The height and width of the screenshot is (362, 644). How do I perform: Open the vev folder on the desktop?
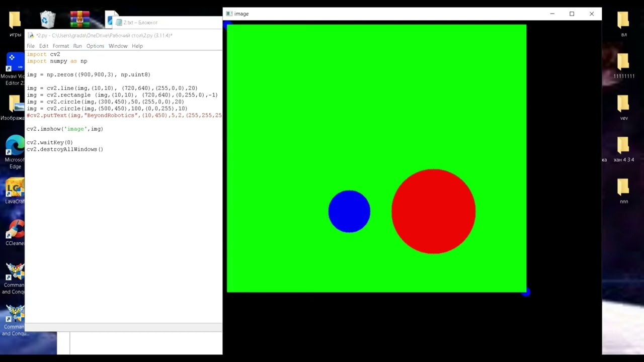pos(624,108)
